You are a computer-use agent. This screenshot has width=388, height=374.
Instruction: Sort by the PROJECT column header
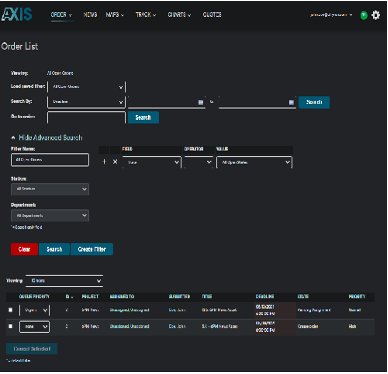pos(90,297)
